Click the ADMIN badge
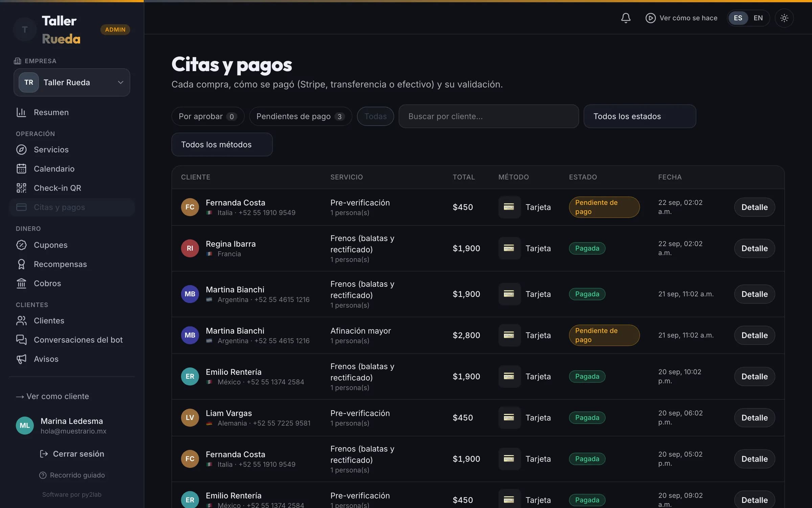The width and height of the screenshot is (812, 508). click(x=115, y=29)
